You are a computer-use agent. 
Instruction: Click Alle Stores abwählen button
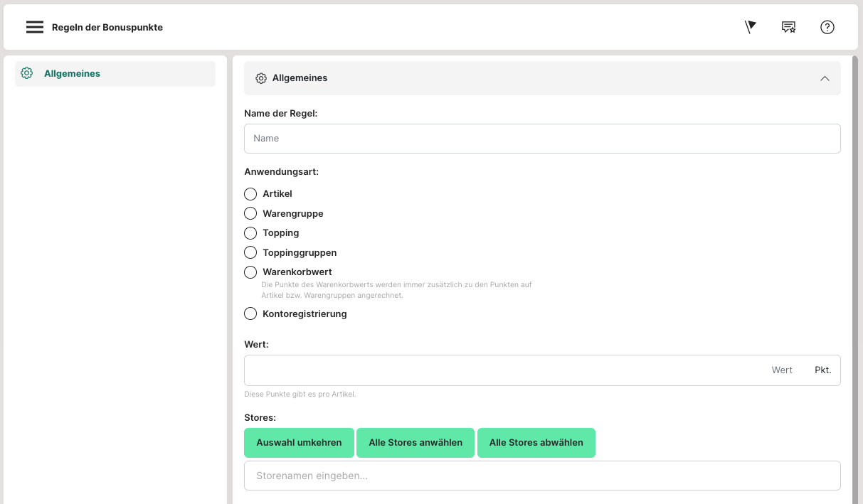[x=536, y=442]
